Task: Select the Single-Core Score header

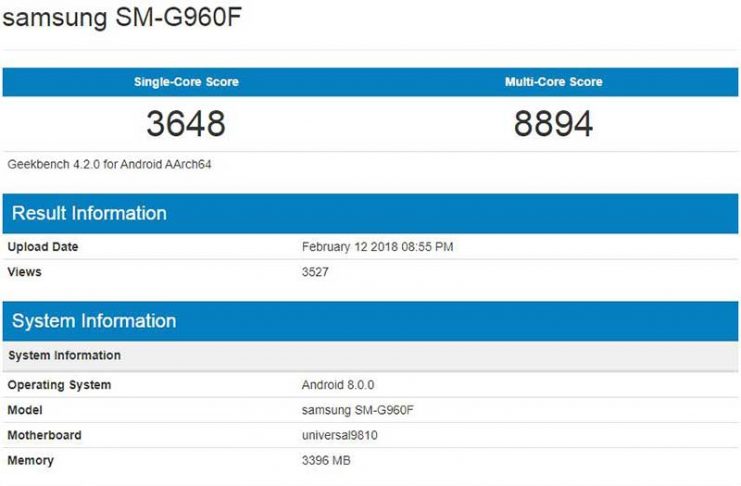Action: pyautogui.click(x=186, y=82)
